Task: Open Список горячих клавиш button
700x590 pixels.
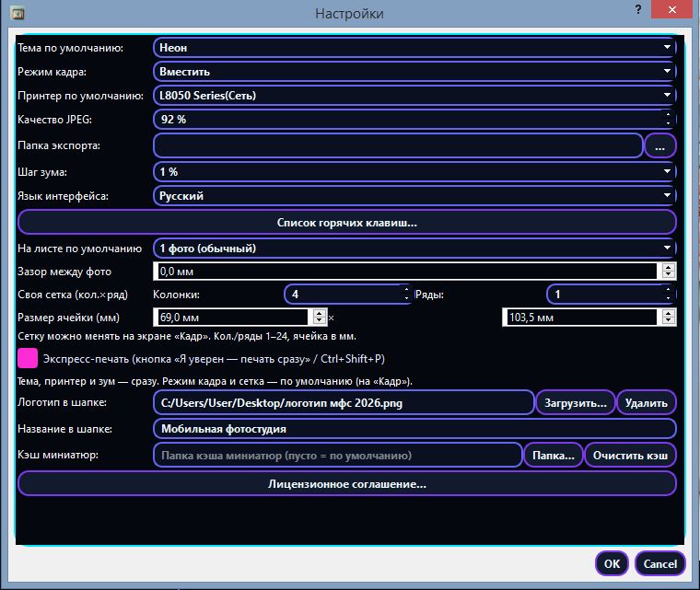Action: click(x=347, y=222)
